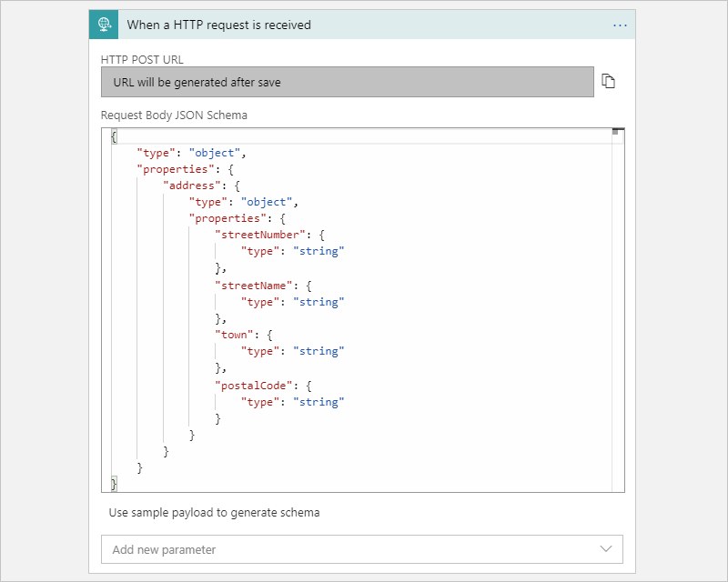Image resolution: width=728 pixels, height=582 pixels.
Task: Click the "town" key in the schema
Action: pos(234,335)
